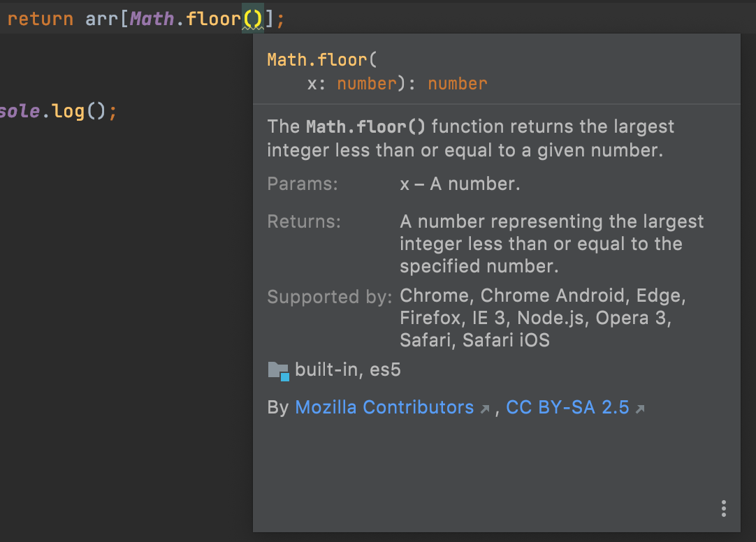Click the arr variable in return statement
This screenshot has height=542, width=756.
(x=101, y=20)
